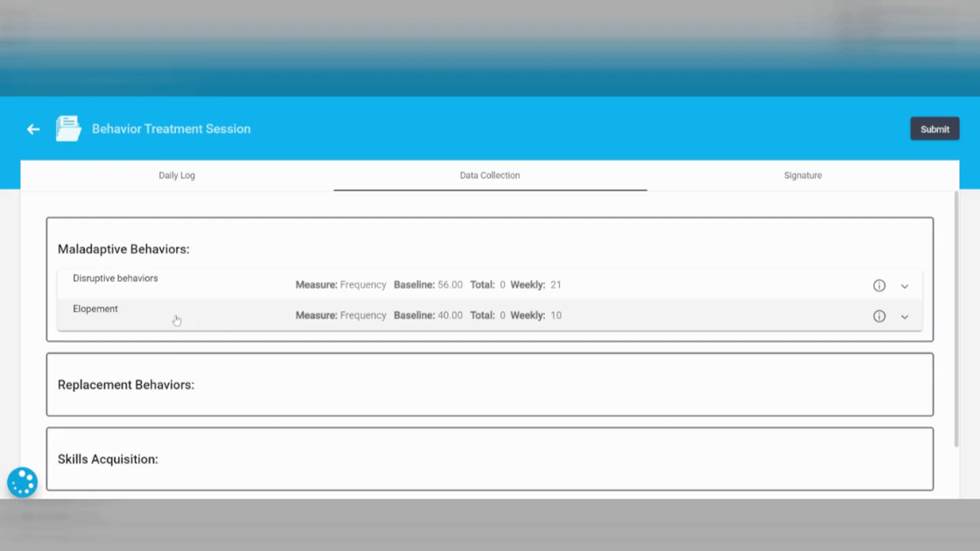Click the Maladaptive Behaviors heading
The image size is (980, 551).
click(x=123, y=249)
